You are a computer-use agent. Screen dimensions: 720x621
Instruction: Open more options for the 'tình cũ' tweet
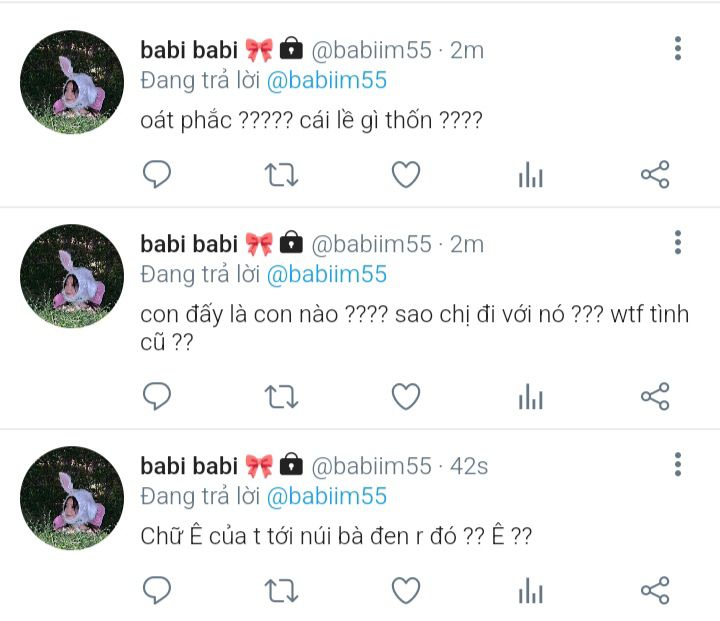(x=678, y=242)
